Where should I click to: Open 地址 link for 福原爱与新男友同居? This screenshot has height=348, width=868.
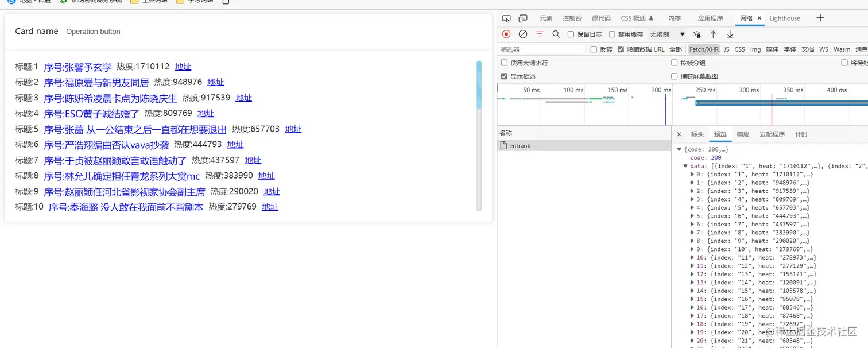pos(216,82)
